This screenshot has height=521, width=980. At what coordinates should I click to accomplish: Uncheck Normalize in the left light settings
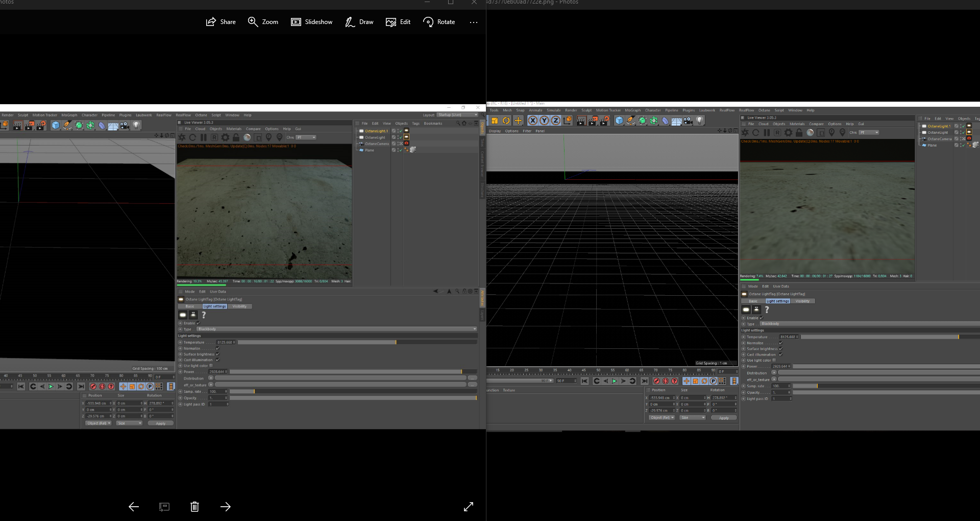218,348
